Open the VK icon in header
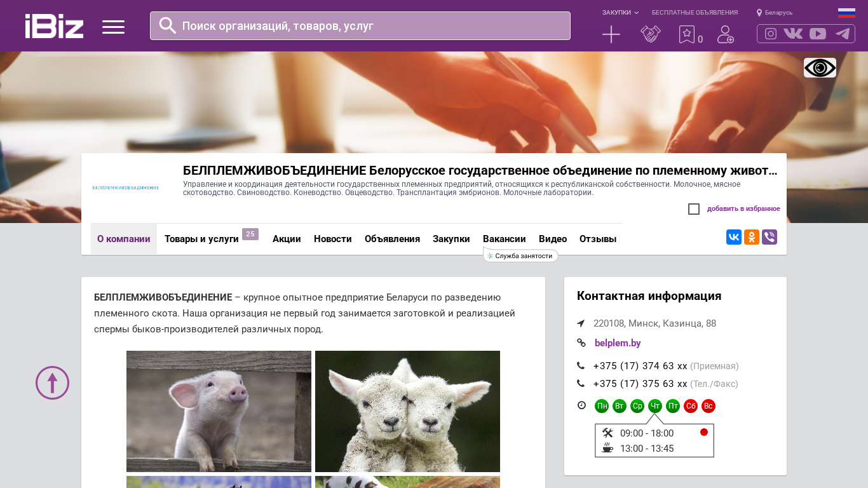 coord(793,34)
